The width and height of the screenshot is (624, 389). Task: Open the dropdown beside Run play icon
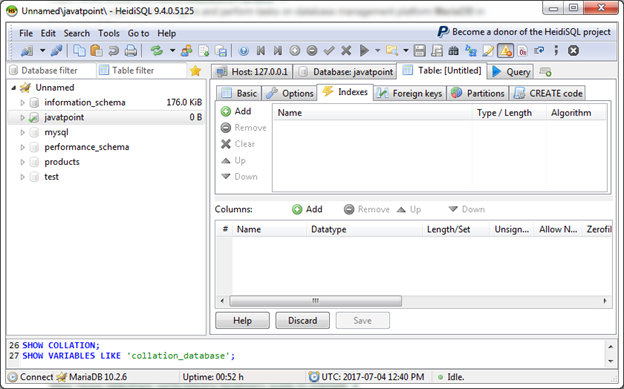[x=377, y=51]
